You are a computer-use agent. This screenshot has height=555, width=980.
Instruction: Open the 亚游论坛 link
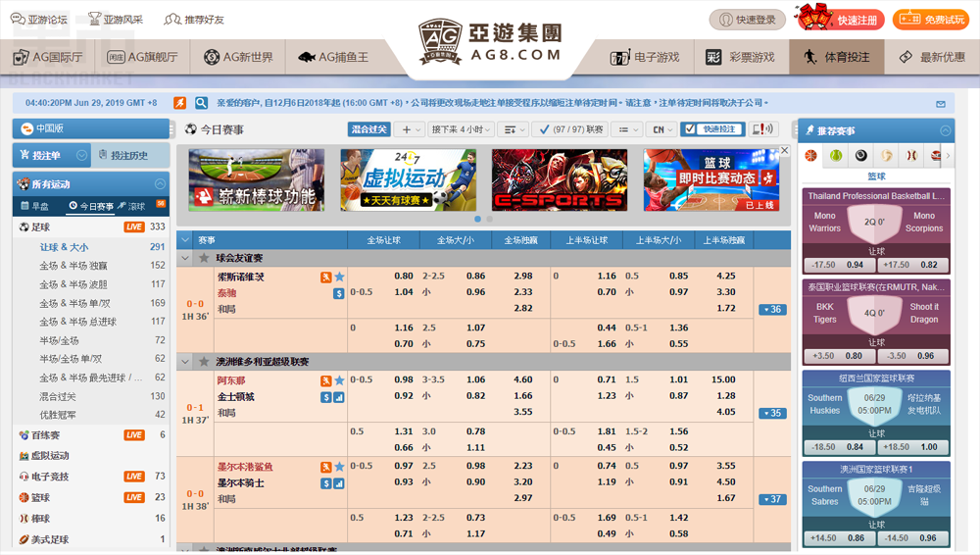pyautogui.click(x=39, y=20)
